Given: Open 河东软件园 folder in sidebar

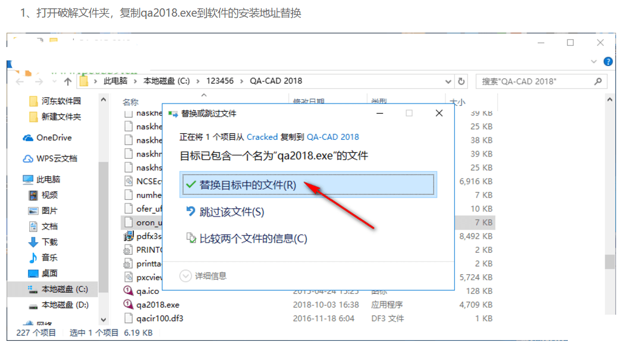Looking at the screenshot, I should point(55,101).
